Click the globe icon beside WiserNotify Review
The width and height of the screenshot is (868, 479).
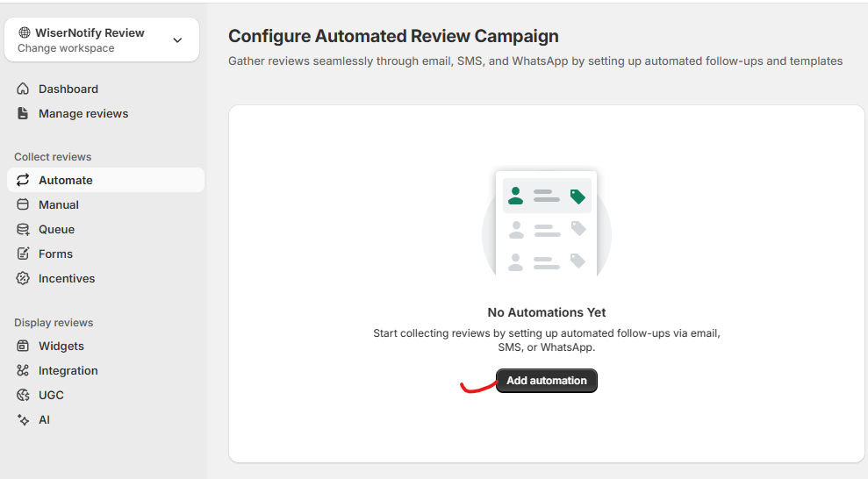click(x=24, y=33)
